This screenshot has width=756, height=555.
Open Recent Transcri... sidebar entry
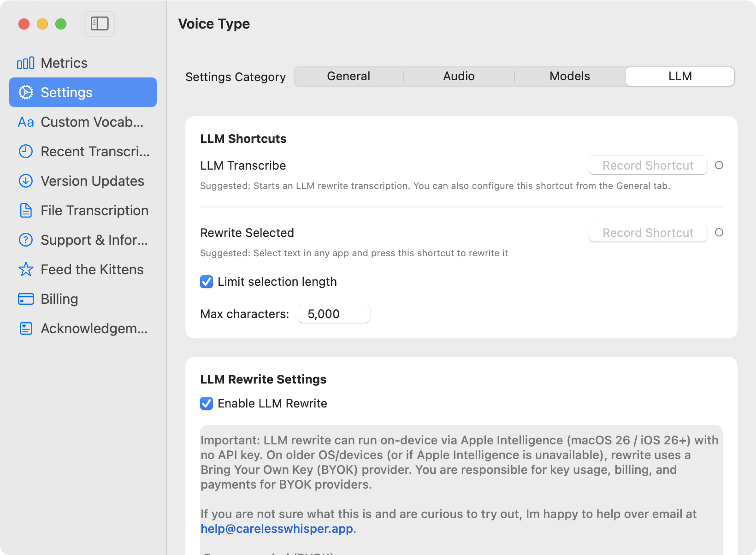click(x=83, y=151)
